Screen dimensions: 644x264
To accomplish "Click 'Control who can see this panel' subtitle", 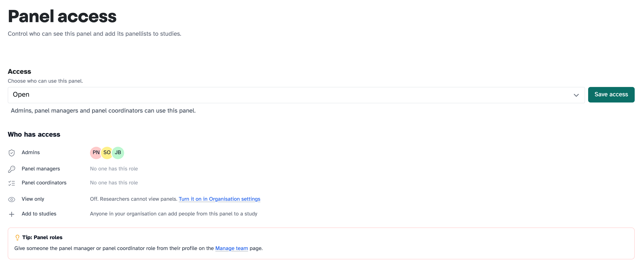I will click(x=94, y=34).
